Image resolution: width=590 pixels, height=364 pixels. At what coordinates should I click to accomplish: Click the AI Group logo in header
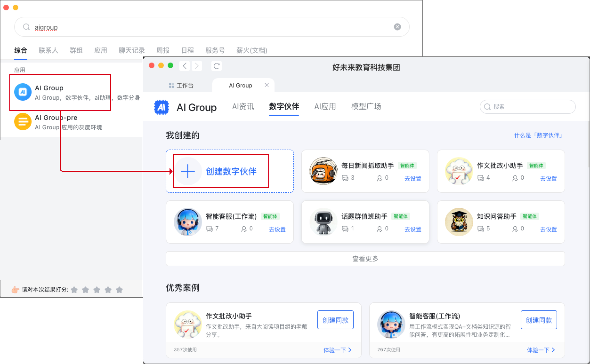tap(162, 107)
